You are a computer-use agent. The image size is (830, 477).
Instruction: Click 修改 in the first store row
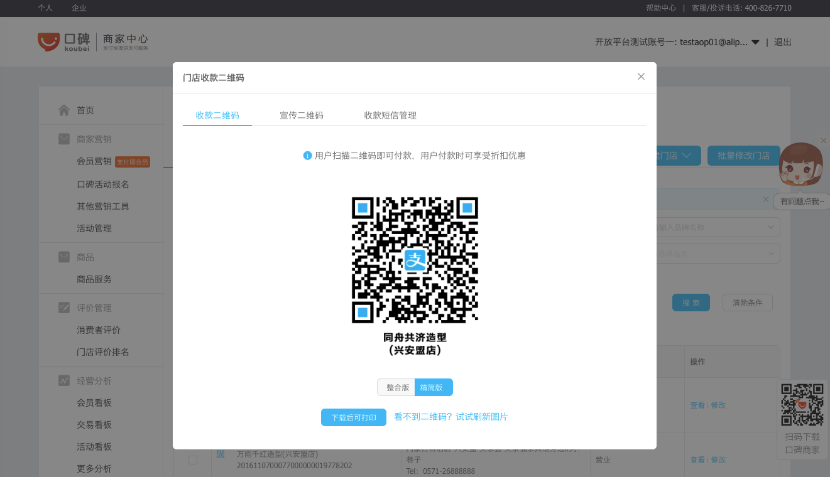pyautogui.click(x=718, y=405)
